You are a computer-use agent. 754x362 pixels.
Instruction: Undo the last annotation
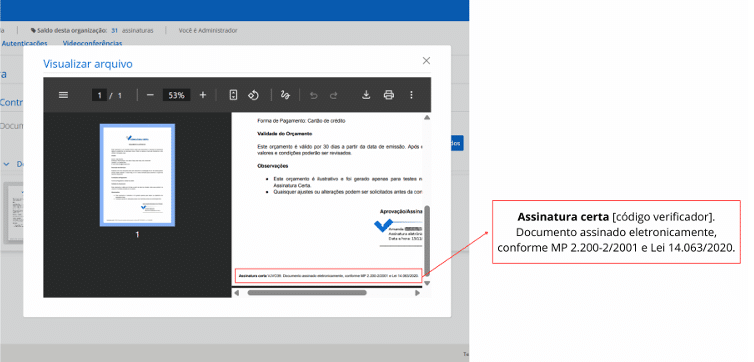(314, 95)
